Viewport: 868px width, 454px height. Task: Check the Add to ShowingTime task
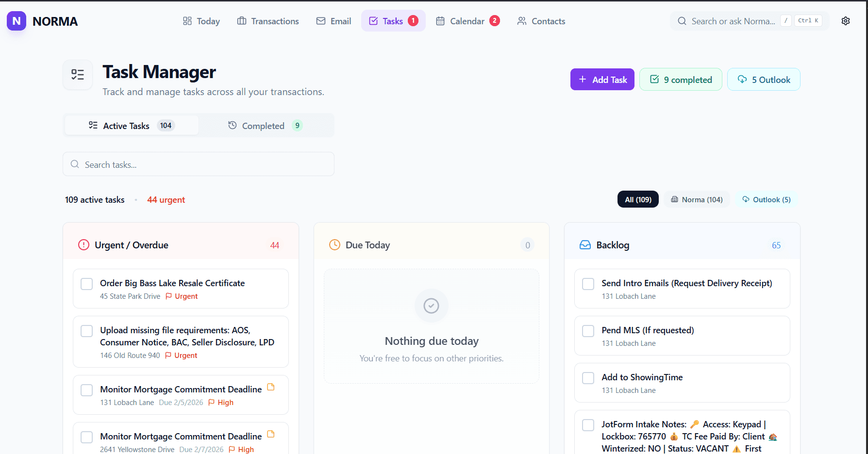pyautogui.click(x=588, y=378)
